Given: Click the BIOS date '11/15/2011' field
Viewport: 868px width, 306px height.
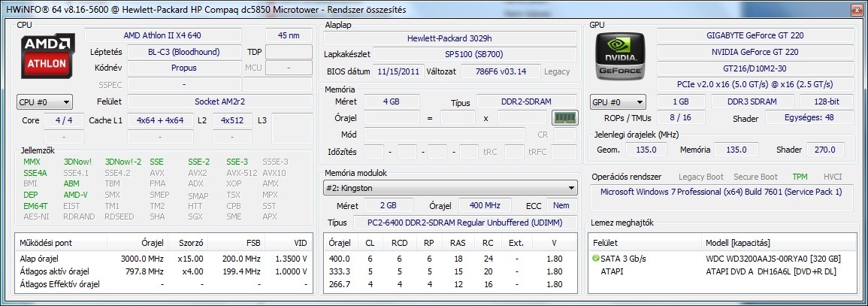Looking at the screenshot, I should click(x=399, y=71).
